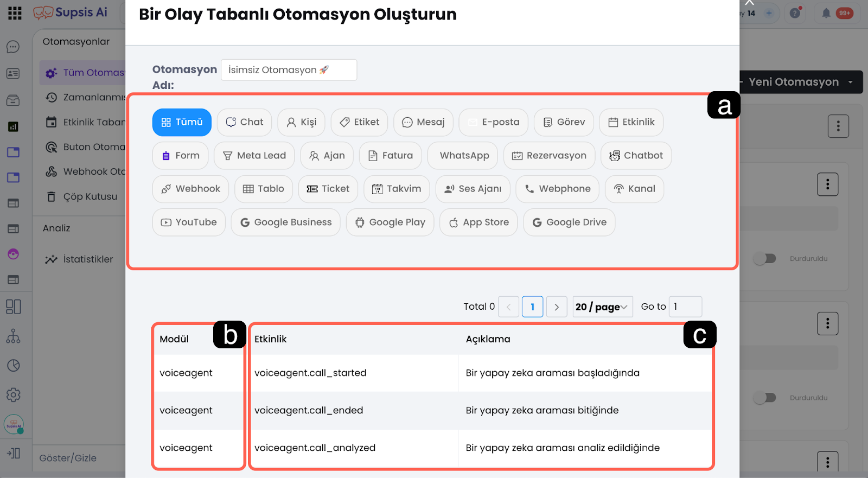Select the Tümü filter tab

coord(182,122)
